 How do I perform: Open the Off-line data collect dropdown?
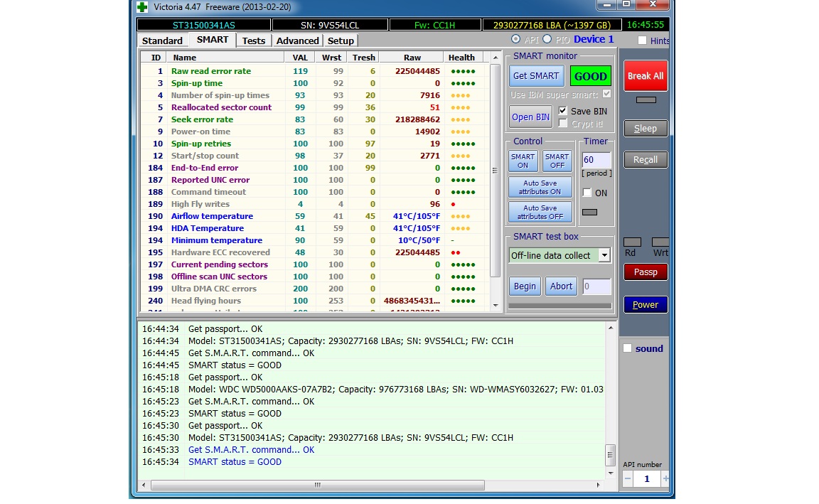tap(604, 255)
